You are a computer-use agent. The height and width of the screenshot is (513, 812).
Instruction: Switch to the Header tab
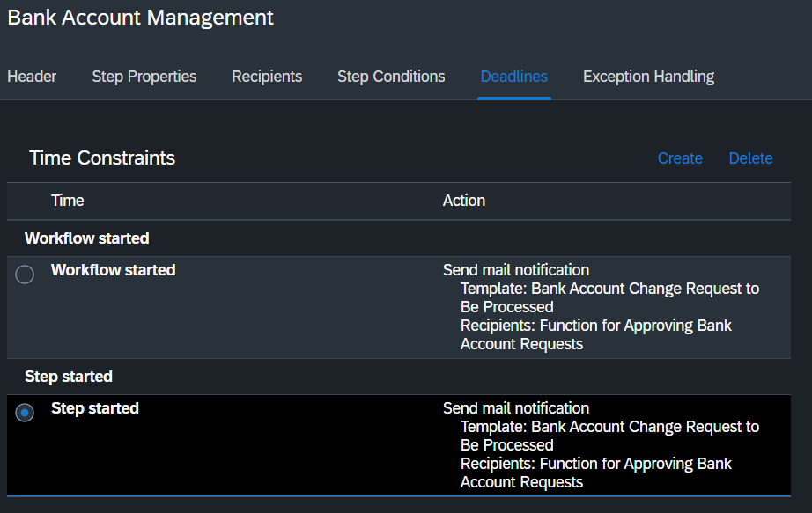(32, 77)
